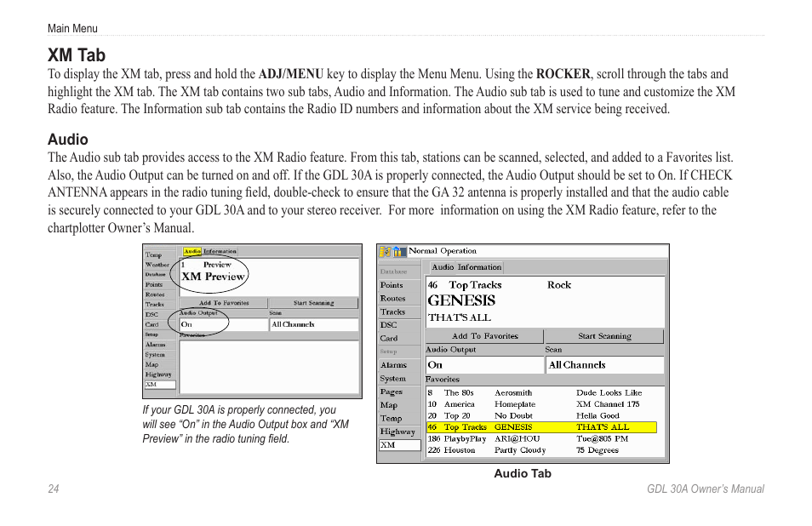Select Temp tab in XM Preview screenshot
Image resolution: width=812 pixels, height=526 pixels.
(159, 254)
